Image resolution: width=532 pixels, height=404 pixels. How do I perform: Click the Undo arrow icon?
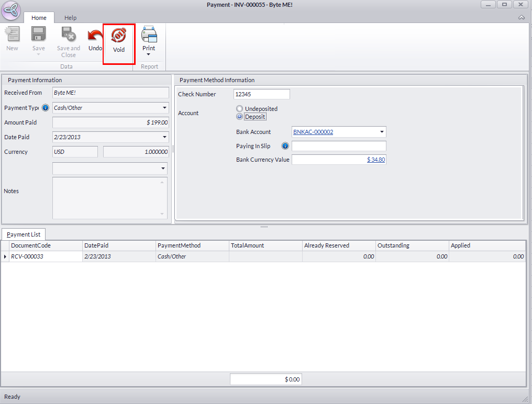pos(95,36)
